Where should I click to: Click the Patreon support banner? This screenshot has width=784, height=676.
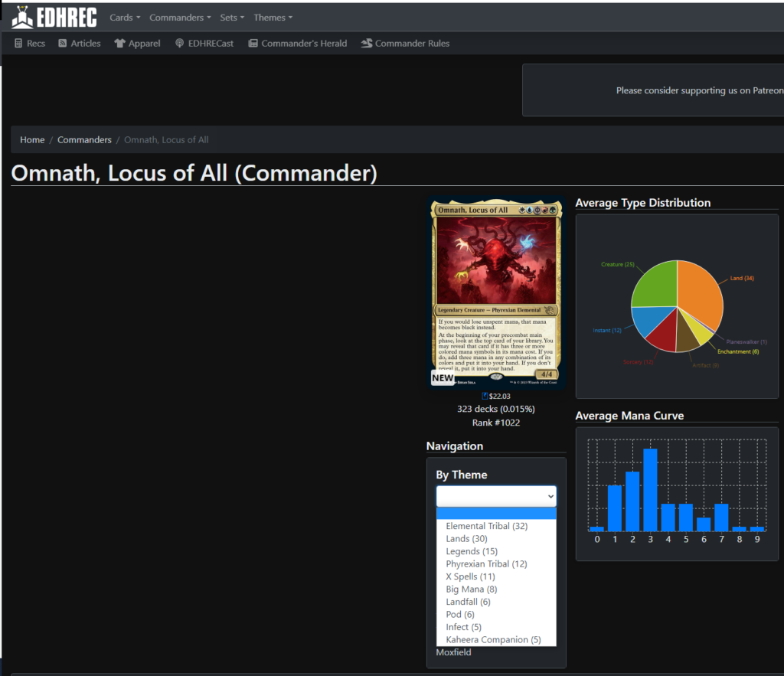pos(653,90)
